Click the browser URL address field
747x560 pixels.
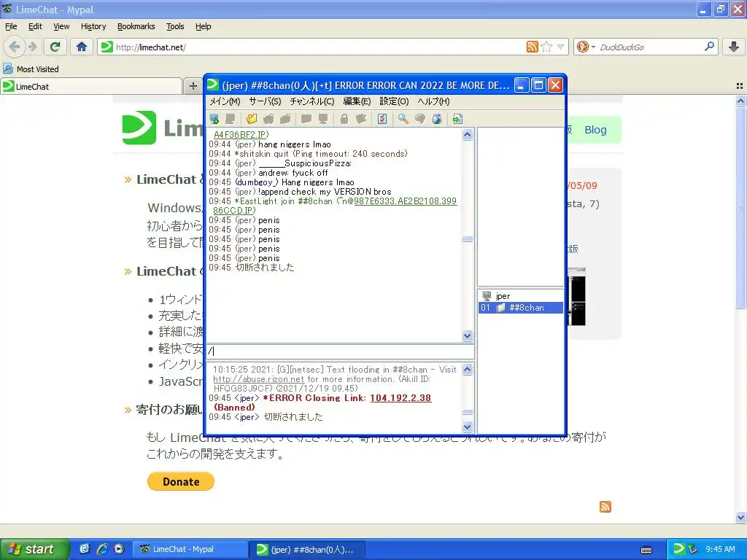pyautogui.click(x=320, y=47)
